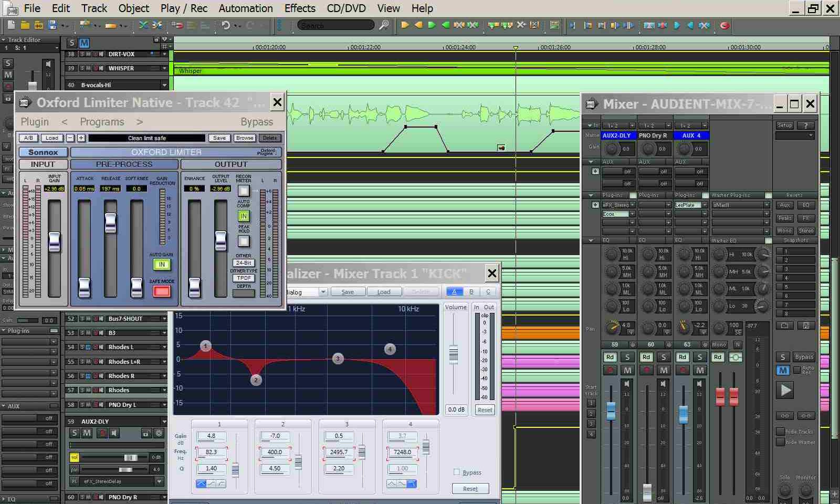The width and height of the screenshot is (840, 504).
Task: Mute the AUX 4 mixer channel
Action: coord(700,370)
